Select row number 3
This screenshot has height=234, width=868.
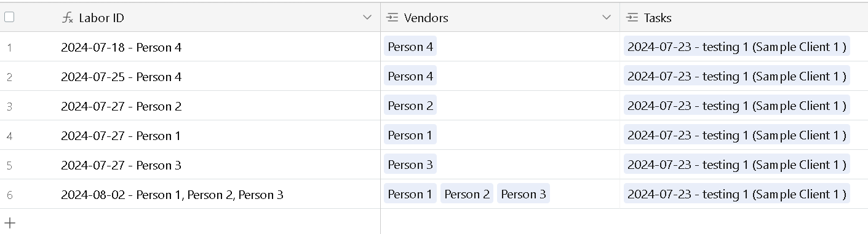click(x=9, y=106)
